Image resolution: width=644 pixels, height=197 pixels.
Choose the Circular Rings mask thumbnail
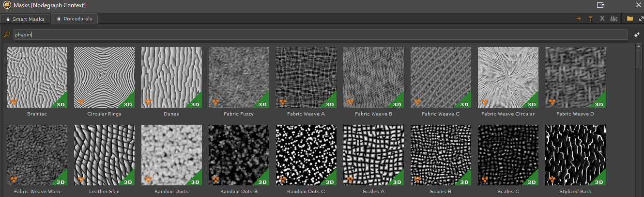[104, 77]
